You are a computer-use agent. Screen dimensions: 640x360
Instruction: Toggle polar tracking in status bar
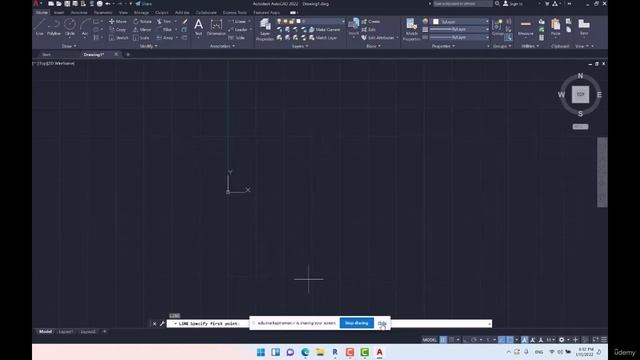pyautogui.click(x=474, y=340)
